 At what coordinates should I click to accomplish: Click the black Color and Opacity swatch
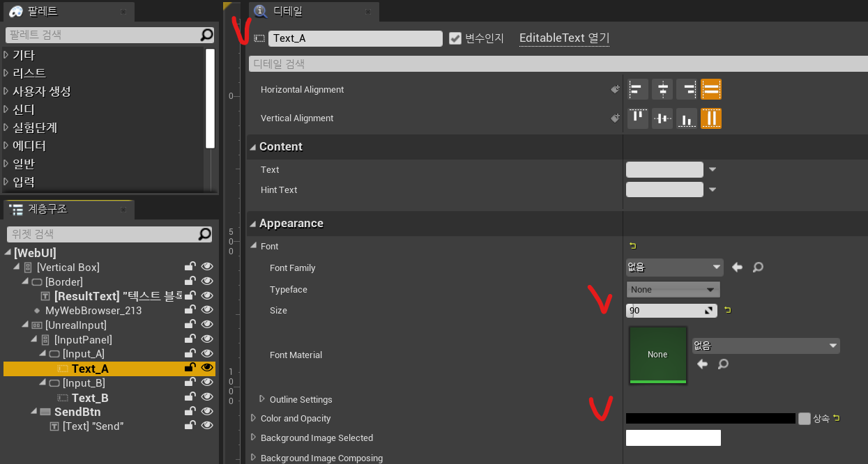pos(710,419)
